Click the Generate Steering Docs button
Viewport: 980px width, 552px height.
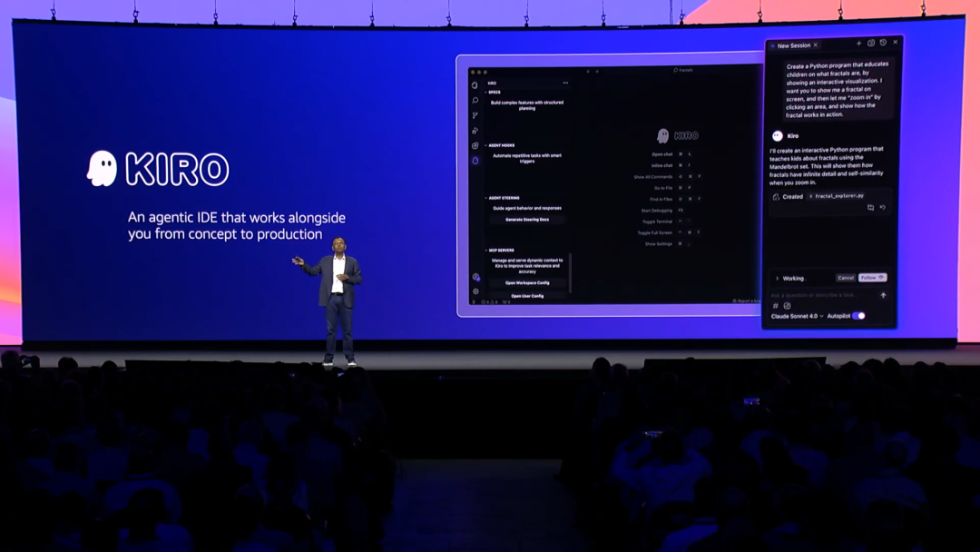527,220
